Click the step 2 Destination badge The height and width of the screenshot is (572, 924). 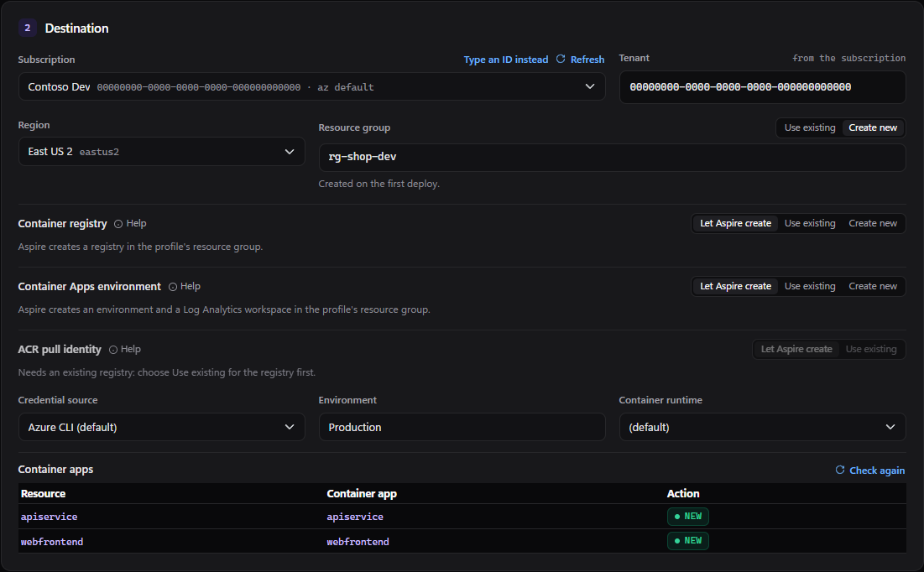pos(27,28)
